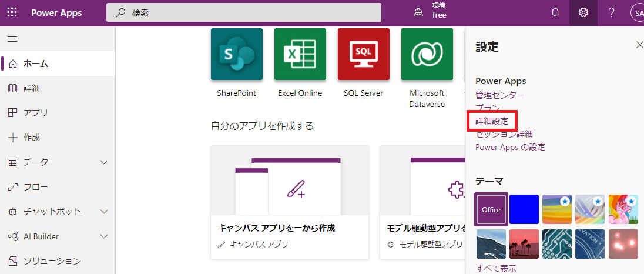
Task: Pick the solid blue theme swatch
Action: [x=524, y=209]
